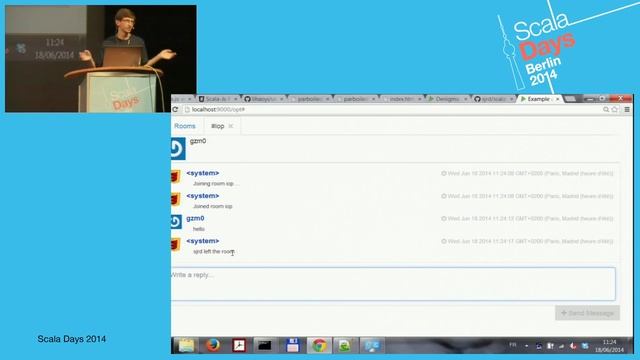Click the volume tray icon
This screenshot has width=640, height=360.
573,346
